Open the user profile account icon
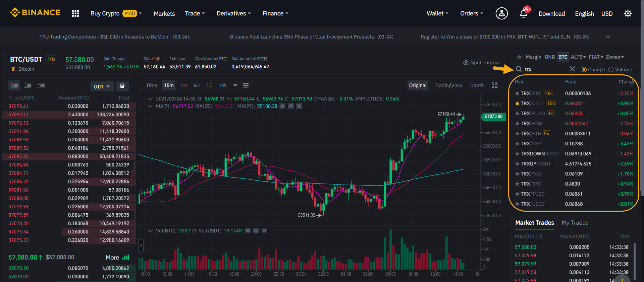The width and height of the screenshot is (644, 282). tap(501, 13)
